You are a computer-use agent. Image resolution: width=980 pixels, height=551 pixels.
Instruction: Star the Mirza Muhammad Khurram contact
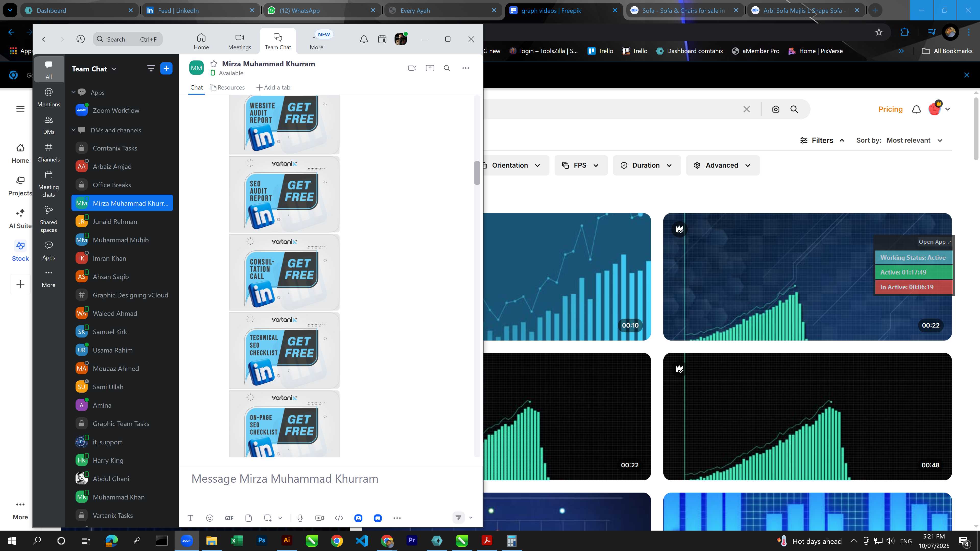click(214, 64)
